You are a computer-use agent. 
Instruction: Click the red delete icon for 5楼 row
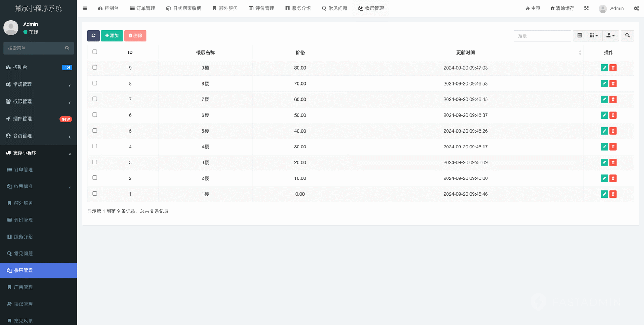(x=613, y=131)
